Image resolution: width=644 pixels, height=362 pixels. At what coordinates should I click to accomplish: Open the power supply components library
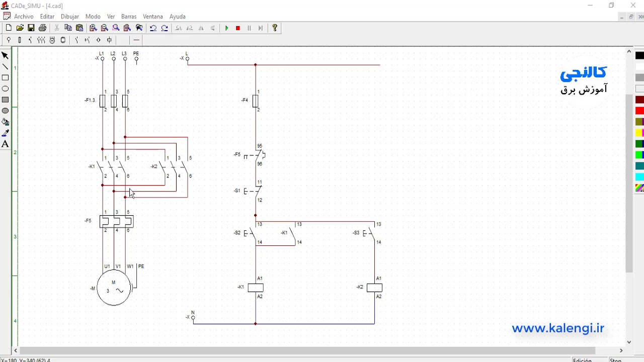9,40
